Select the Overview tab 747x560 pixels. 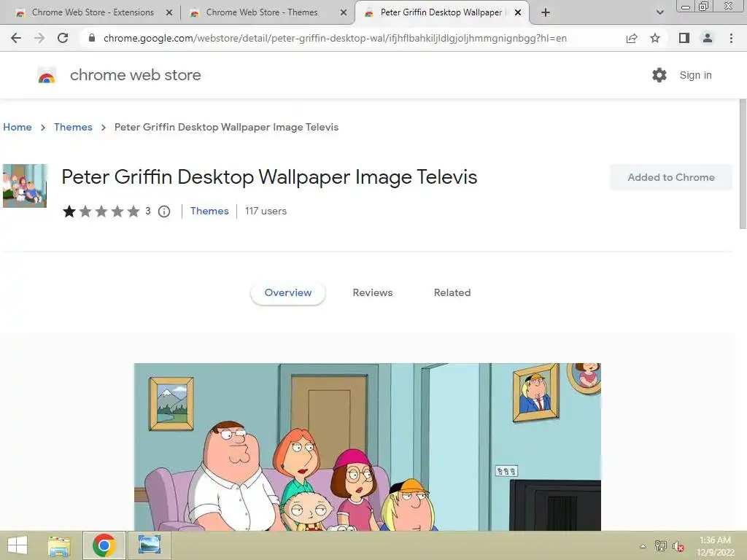click(288, 293)
